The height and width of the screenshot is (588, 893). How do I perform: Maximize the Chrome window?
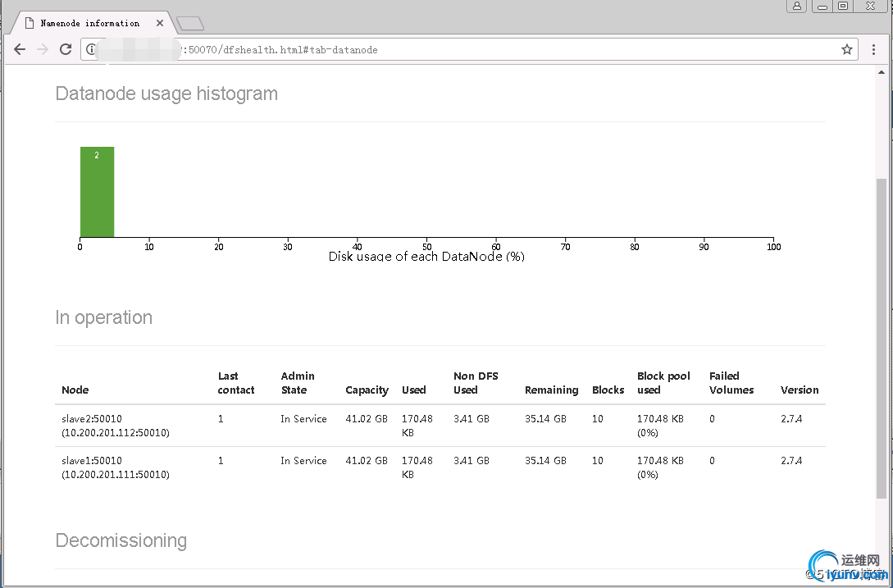point(843,6)
